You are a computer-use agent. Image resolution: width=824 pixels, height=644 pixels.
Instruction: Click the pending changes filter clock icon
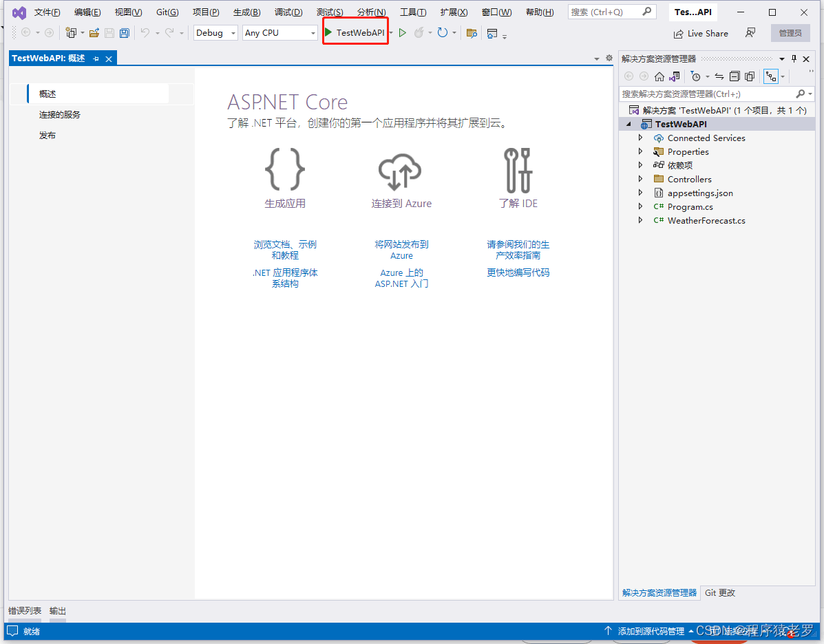point(696,76)
